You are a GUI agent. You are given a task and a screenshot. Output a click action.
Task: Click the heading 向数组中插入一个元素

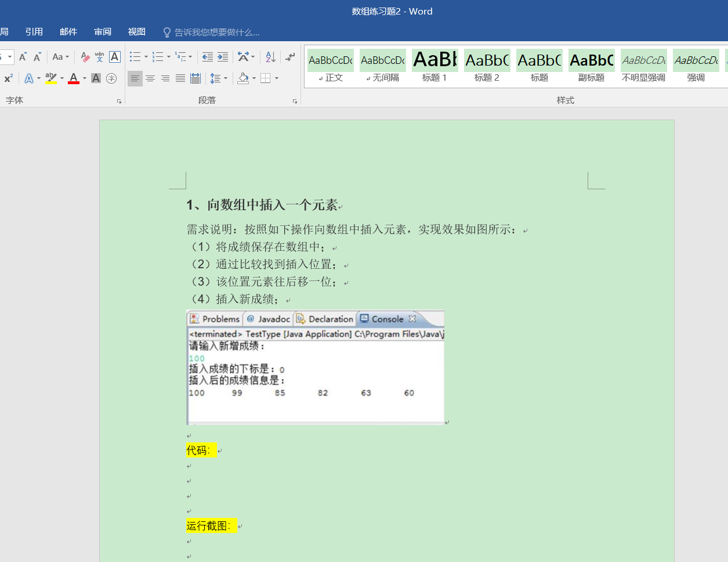[273, 205]
